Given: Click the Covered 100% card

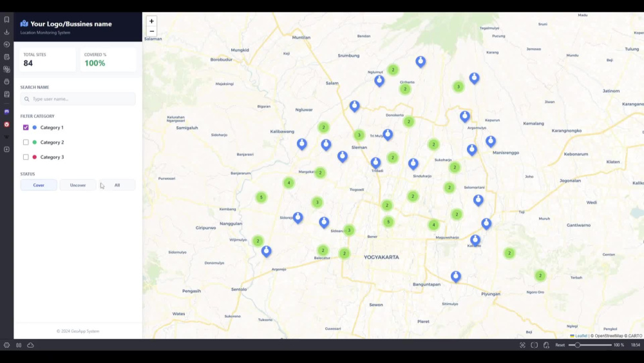Looking at the screenshot, I should [108, 59].
